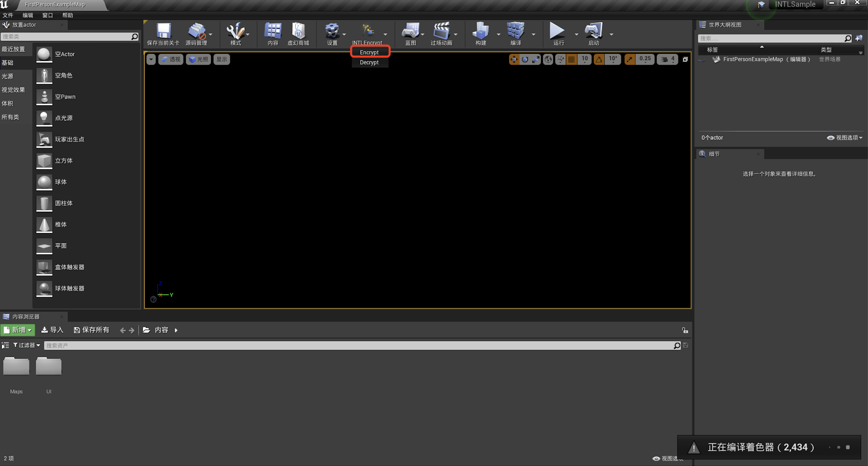Toggle the Show mode display button

click(223, 59)
